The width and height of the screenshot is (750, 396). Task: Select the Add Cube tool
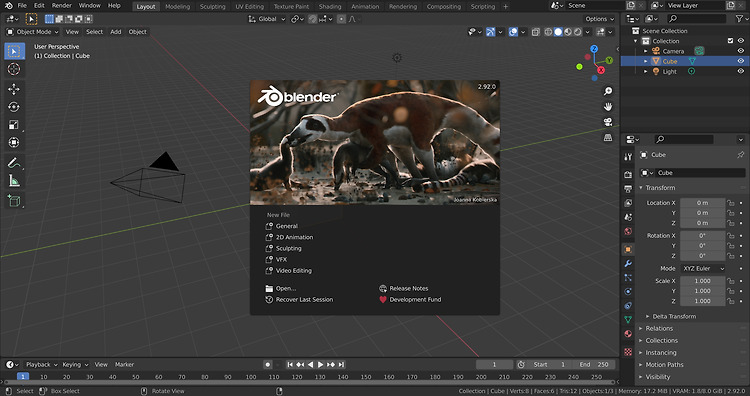click(x=14, y=201)
